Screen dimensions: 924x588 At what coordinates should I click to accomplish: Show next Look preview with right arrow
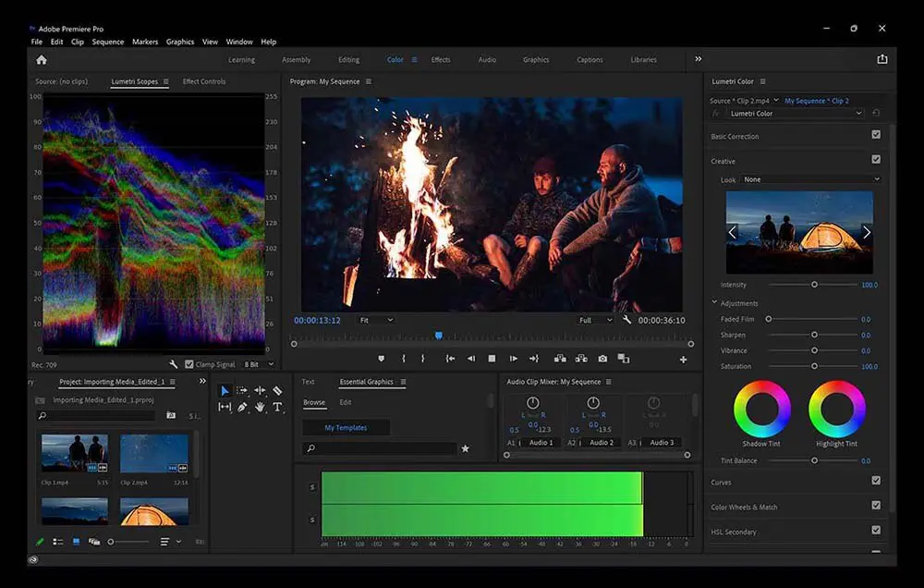pyautogui.click(x=867, y=232)
